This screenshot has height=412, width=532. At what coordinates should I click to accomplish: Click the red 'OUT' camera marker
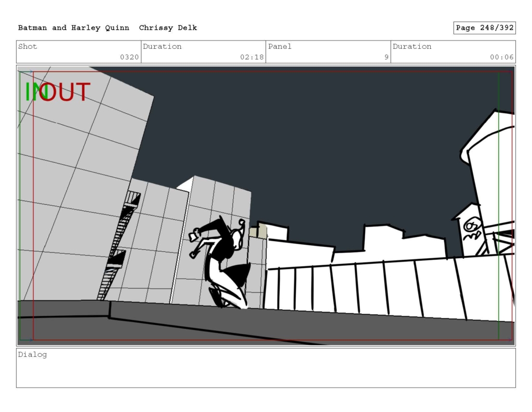(x=65, y=92)
